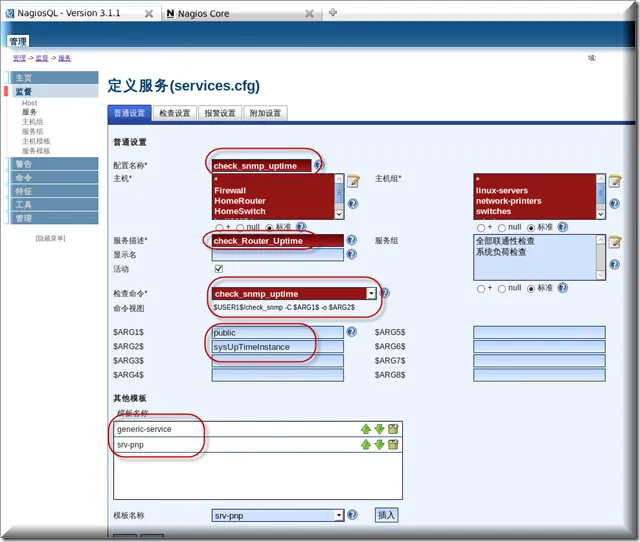Image resolution: width=640 pixels, height=542 pixels.
Task: Open the template name srv-pnp dropdown
Action: click(278, 515)
